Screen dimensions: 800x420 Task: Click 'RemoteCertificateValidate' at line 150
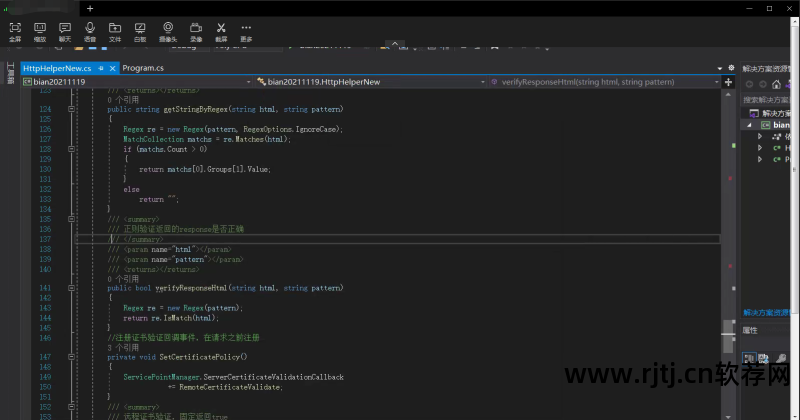(230, 387)
